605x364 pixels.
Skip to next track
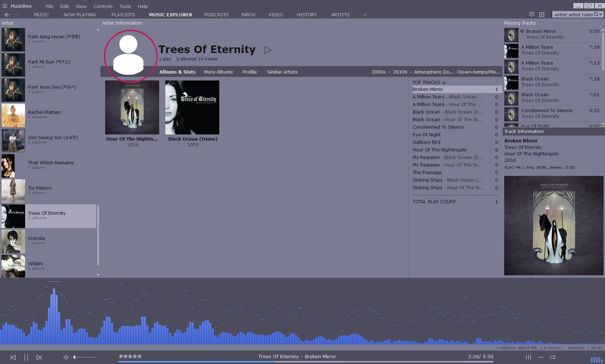pos(39,357)
